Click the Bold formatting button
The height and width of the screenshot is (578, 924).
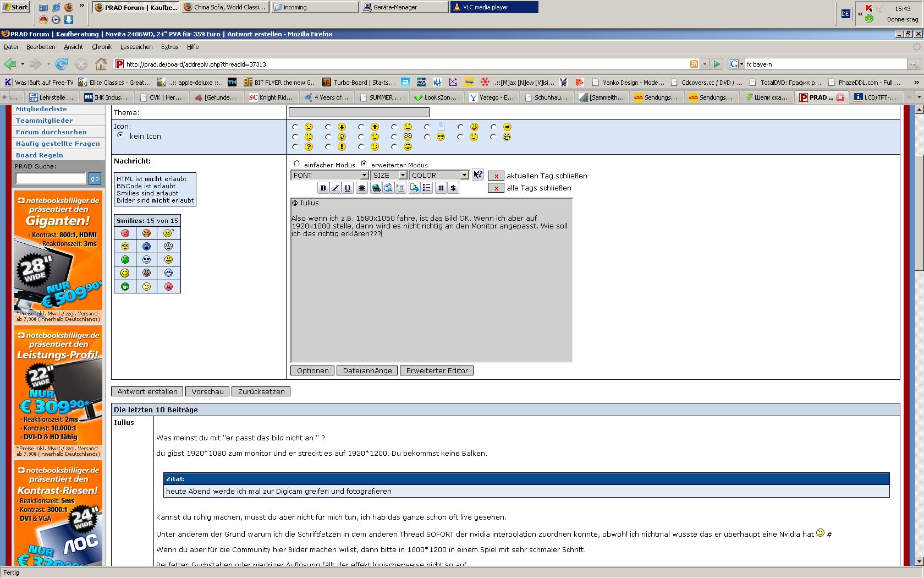click(323, 188)
